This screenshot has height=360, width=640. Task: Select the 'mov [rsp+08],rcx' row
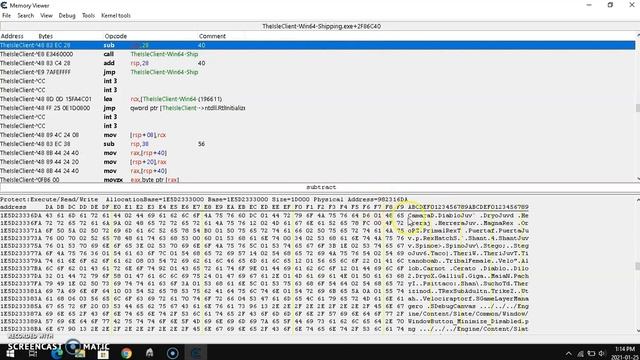pos(318,135)
